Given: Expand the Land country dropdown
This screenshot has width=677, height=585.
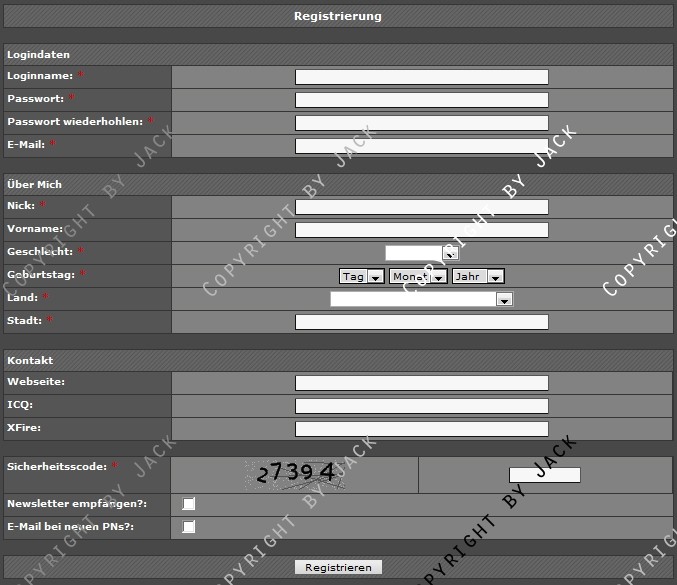Looking at the screenshot, I should [x=421, y=299].
